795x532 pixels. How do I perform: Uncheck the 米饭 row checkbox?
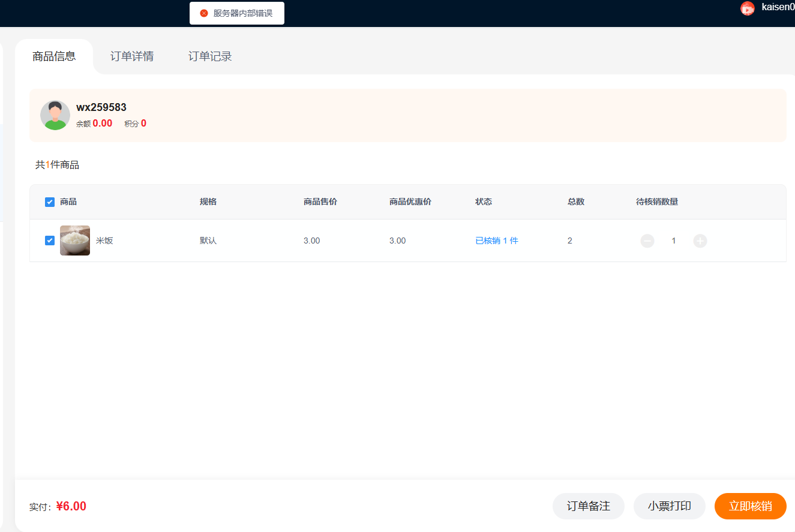coord(50,241)
